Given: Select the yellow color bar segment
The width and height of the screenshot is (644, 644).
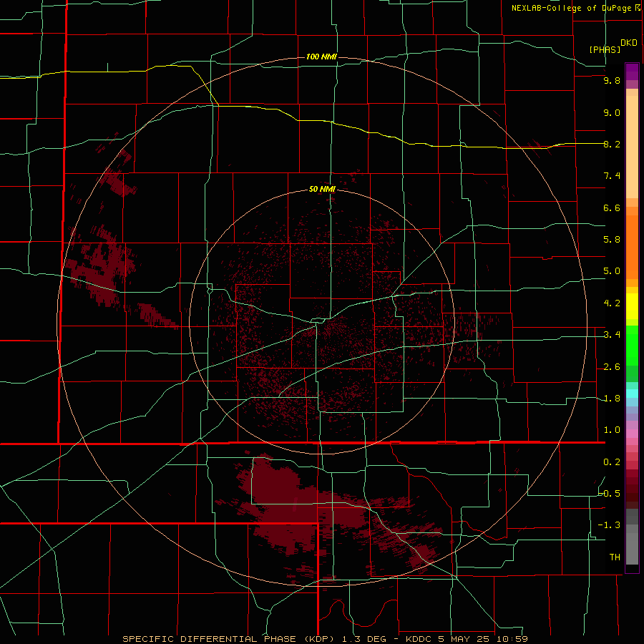Looking at the screenshot, I should pyautogui.click(x=632, y=306).
